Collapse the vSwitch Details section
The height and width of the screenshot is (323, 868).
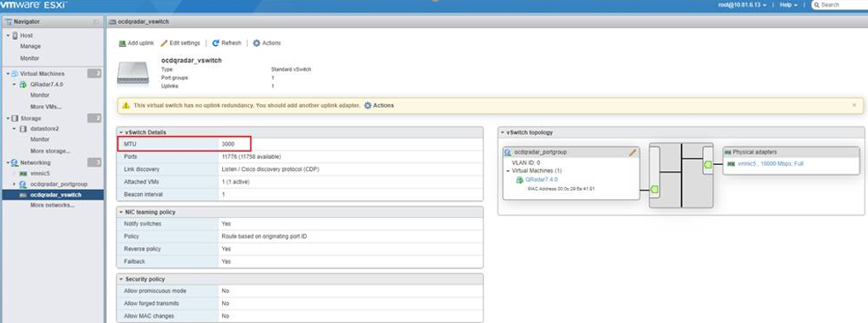121,132
